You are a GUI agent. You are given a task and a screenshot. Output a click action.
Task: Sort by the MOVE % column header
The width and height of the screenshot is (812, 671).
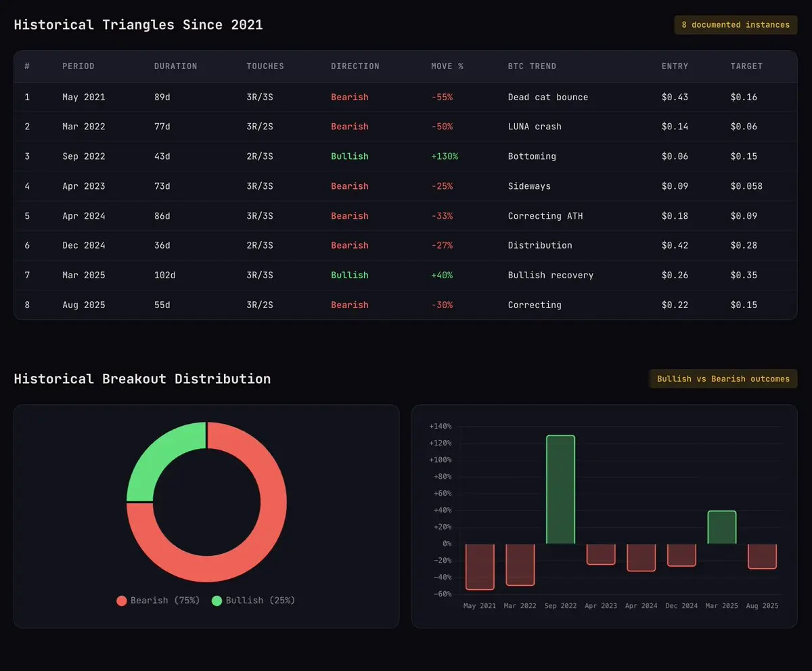[x=447, y=66]
